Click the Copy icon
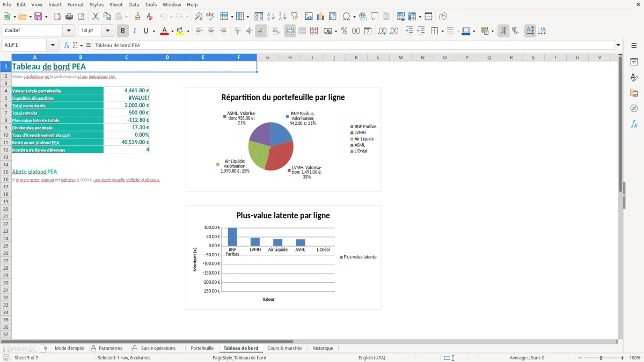644x362 pixels. click(107, 17)
